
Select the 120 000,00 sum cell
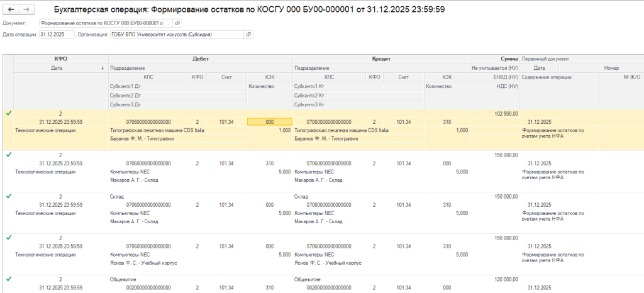pos(495,279)
